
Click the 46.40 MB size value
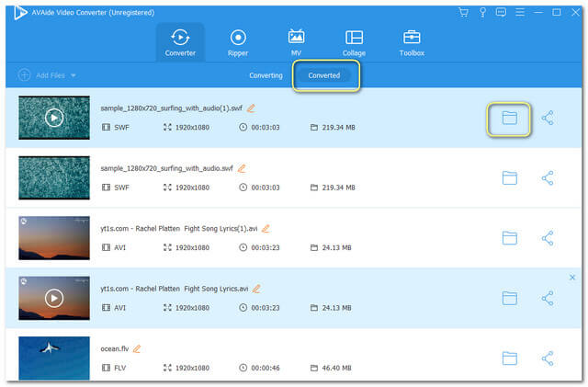(x=336, y=368)
